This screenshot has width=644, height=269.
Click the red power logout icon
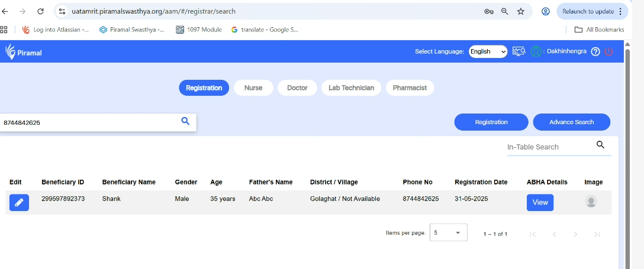point(608,51)
